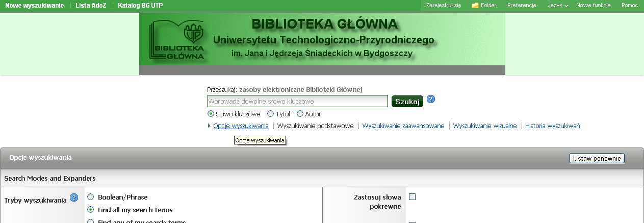Choose Find all my search terms
Image resolution: width=644 pixels, height=223 pixels.
90,209
